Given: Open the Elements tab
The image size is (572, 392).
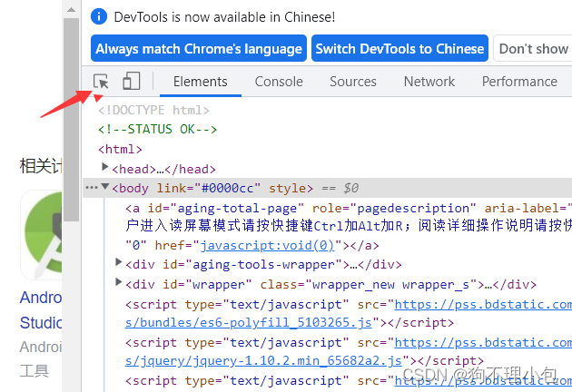Looking at the screenshot, I should pyautogui.click(x=201, y=82).
